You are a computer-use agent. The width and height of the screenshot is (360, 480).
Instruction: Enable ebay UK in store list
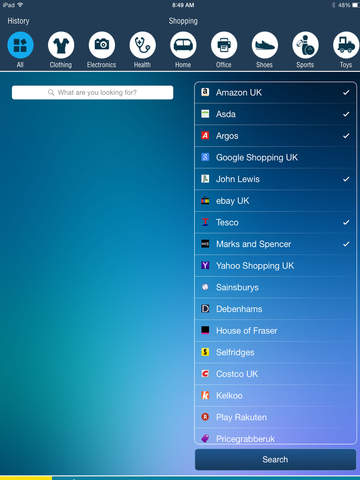tap(275, 201)
